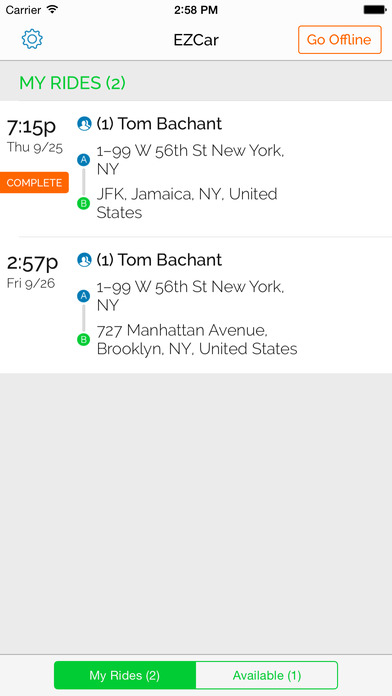Tap the MY RIDES (2) section header
The image size is (392, 696).
pos(72,83)
